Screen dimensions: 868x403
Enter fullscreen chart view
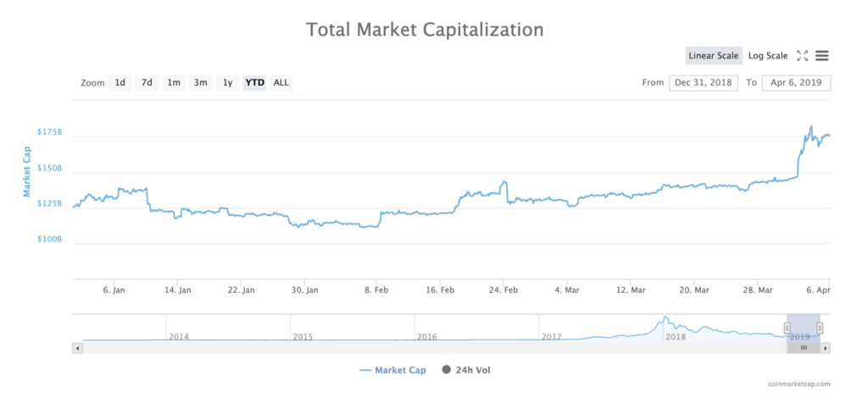(803, 56)
